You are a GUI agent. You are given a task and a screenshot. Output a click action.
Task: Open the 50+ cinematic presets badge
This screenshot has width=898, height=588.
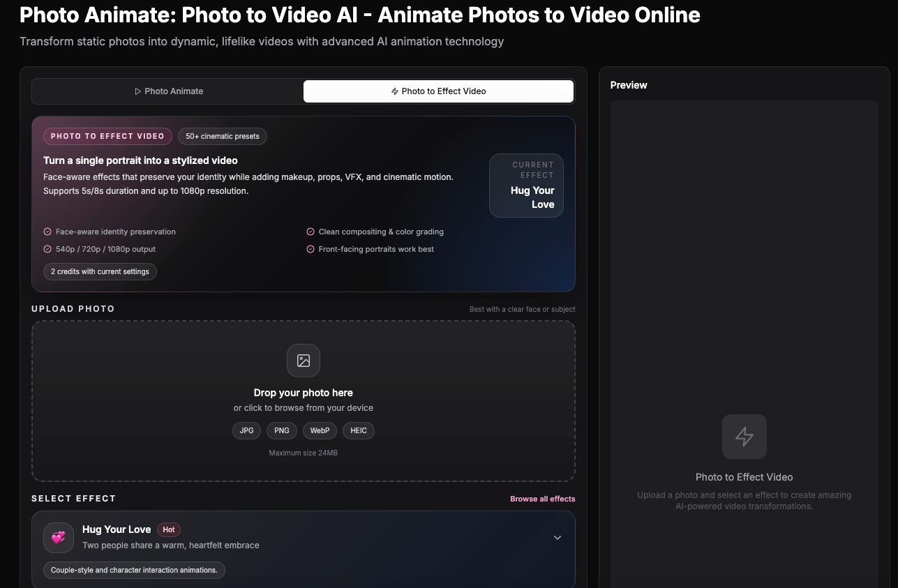222,136
